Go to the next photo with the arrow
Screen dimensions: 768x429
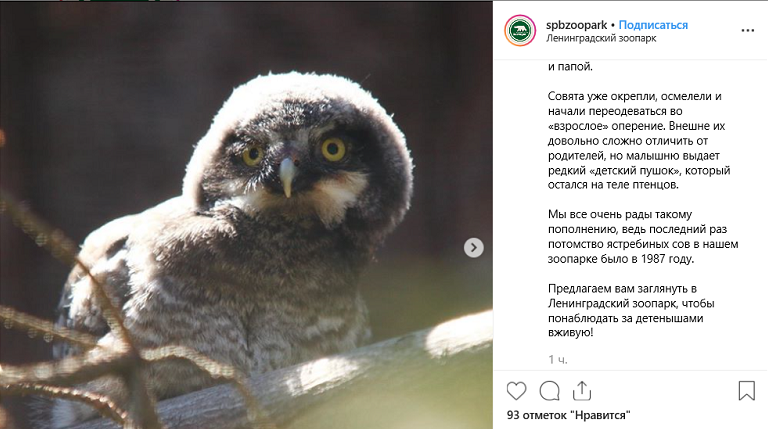(x=474, y=247)
